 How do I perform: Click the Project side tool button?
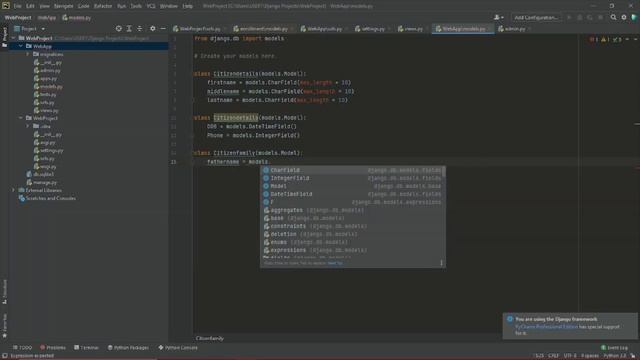pyautogui.click(x=4, y=37)
